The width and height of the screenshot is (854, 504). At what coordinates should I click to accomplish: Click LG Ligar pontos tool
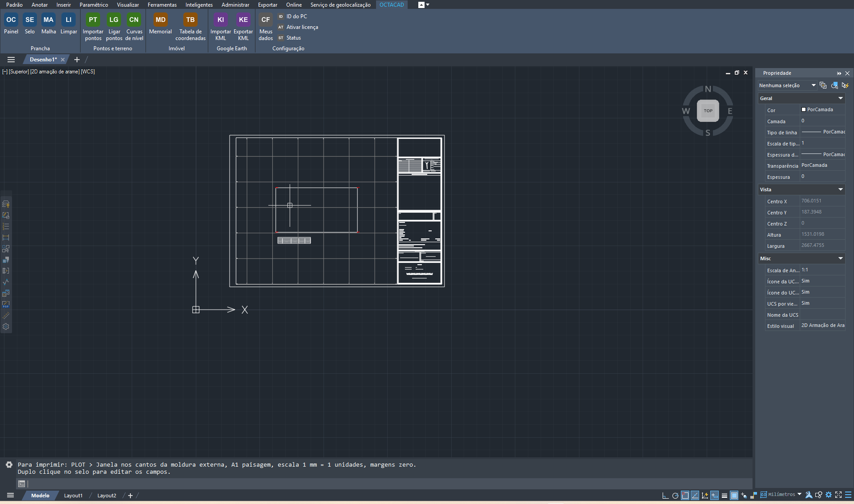114,27
